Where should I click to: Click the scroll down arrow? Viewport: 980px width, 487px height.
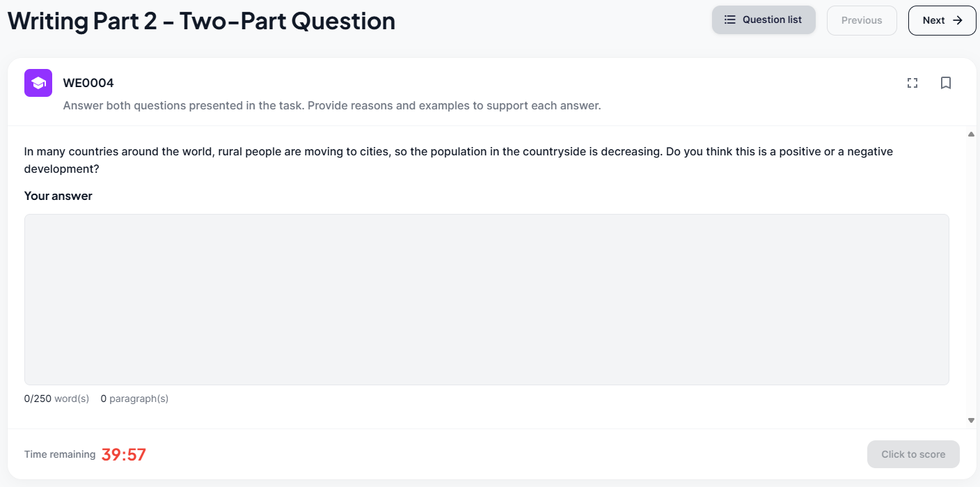pos(971,420)
